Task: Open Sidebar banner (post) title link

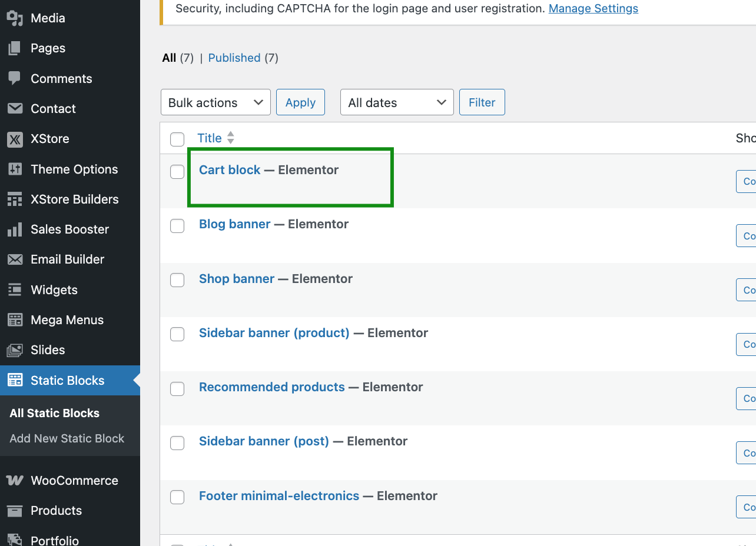Action: pos(264,441)
